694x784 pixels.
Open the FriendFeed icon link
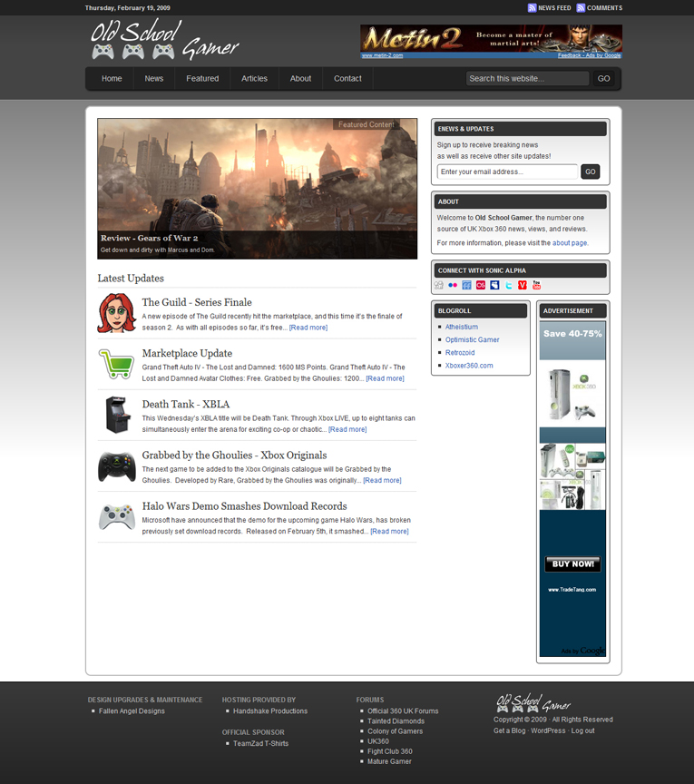pos(466,285)
